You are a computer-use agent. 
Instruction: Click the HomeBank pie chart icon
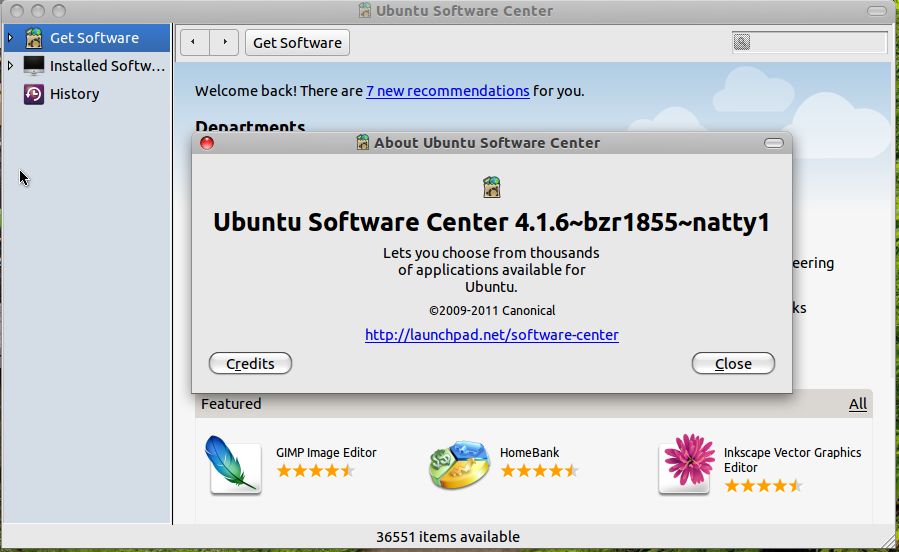(459, 464)
